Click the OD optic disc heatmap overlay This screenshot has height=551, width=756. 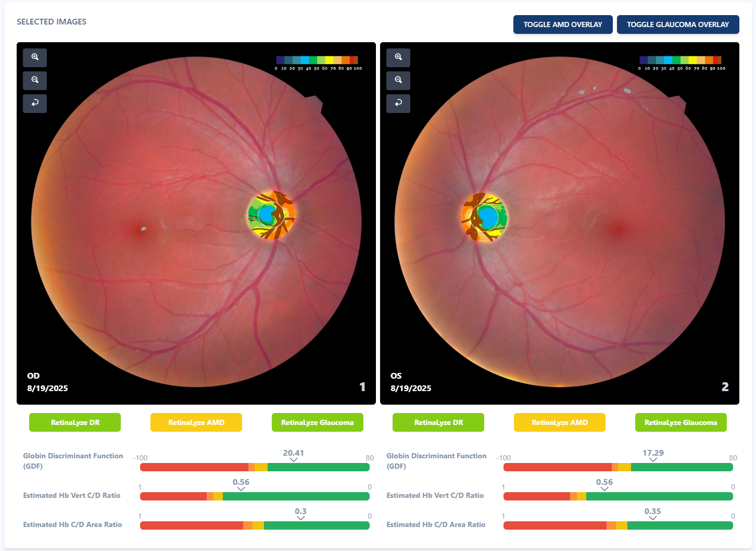[271, 215]
